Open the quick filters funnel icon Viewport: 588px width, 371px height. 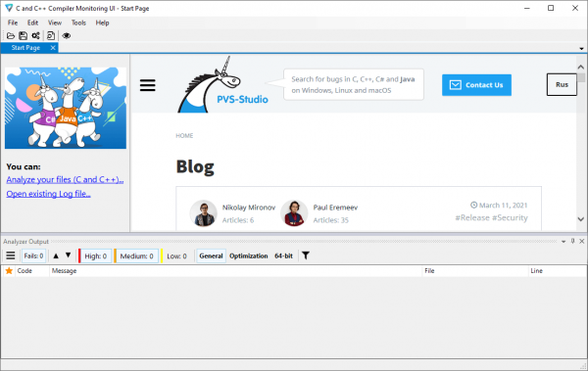306,255
